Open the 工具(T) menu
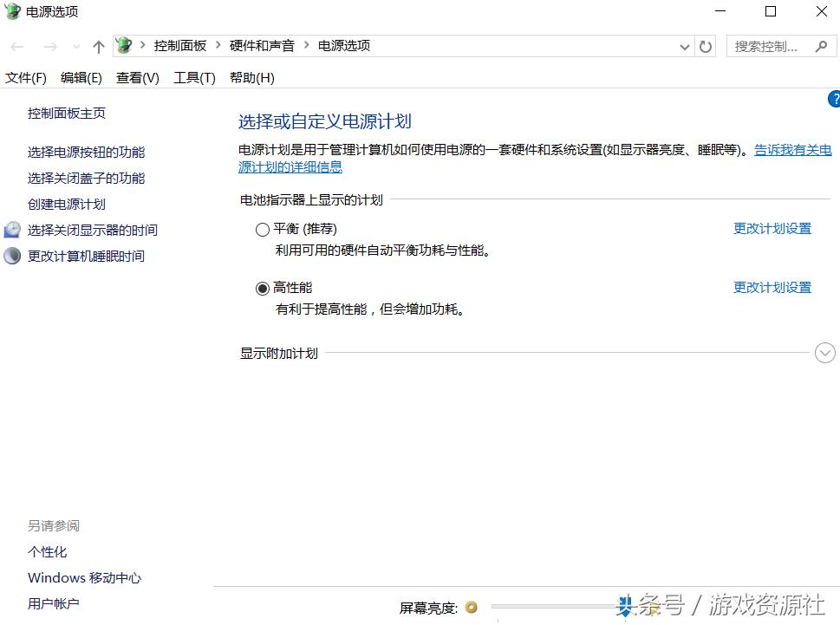Screen dimensions: 840x625 (194, 77)
